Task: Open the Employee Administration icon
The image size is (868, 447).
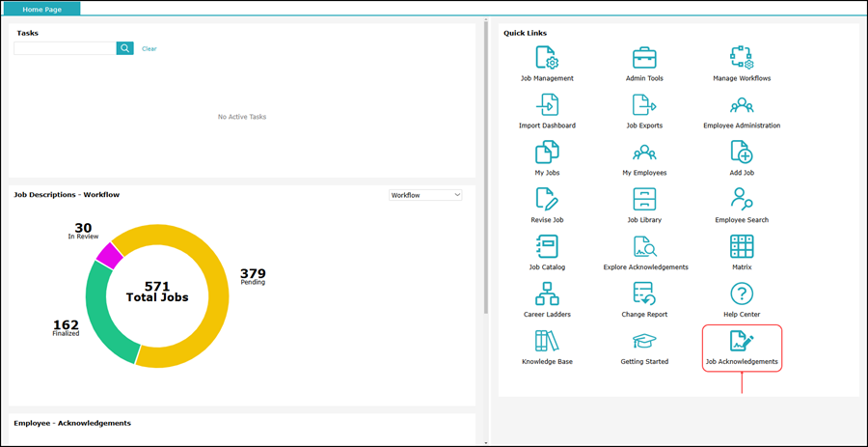Action: 741,105
